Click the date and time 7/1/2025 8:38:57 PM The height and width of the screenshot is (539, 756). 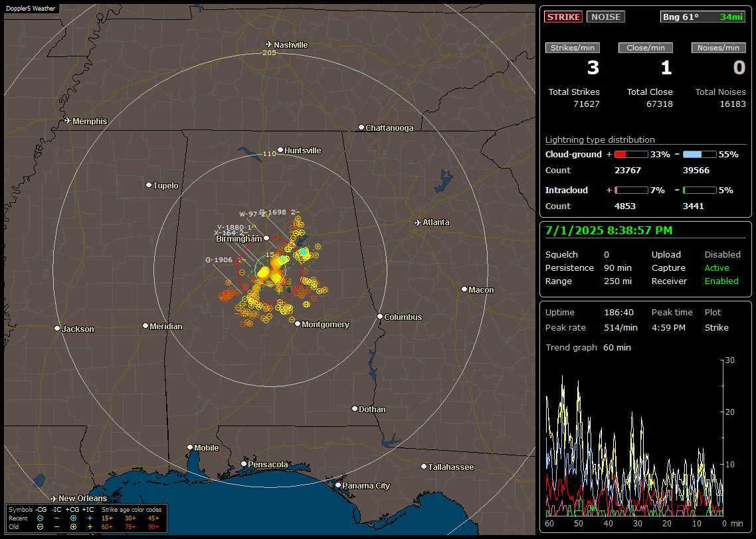coord(609,230)
